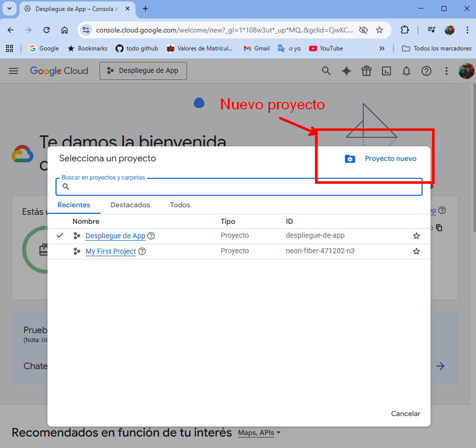
Task: Bookmark this page with the star icon
Action: [379, 30]
